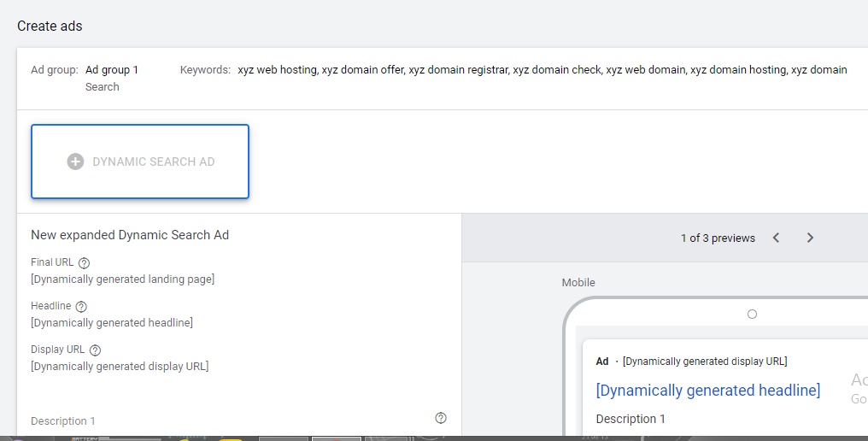Click the "Create ads" heading
The height and width of the screenshot is (441, 868).
coord(50,26)
